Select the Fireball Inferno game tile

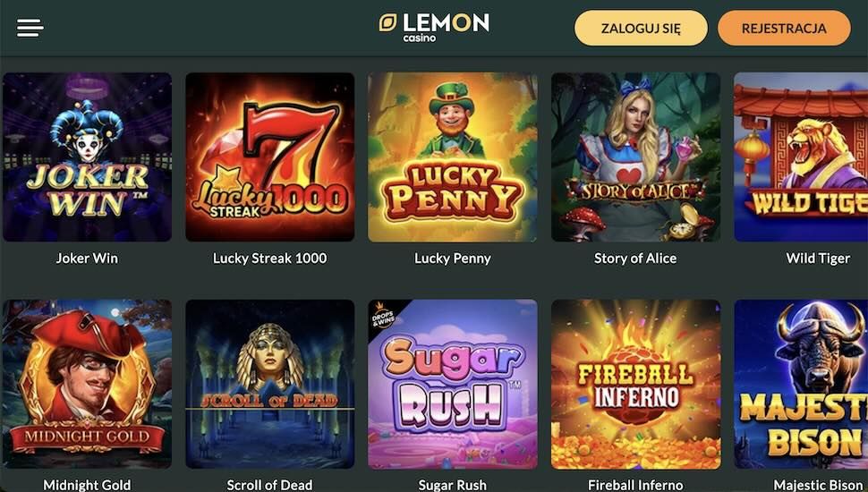pos(635,384)
